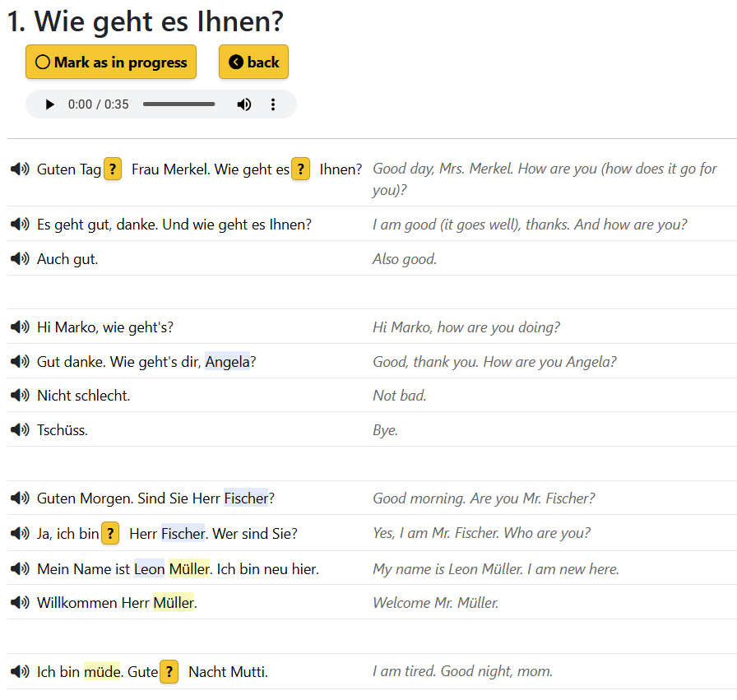737x700 pixels.
Task: Click the highlighted word 'müde'
Action: [x=101, y=672]
